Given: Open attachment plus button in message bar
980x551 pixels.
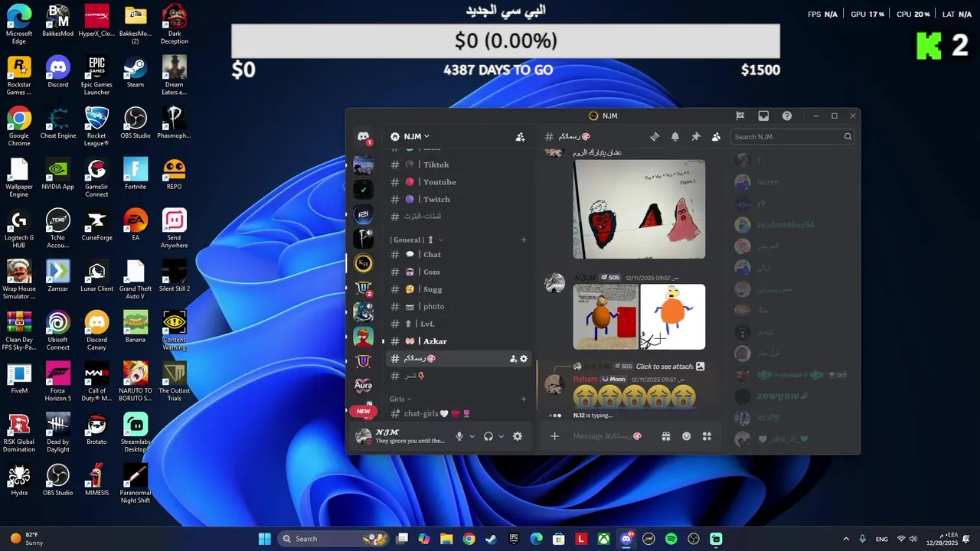Looking at the screenshot, I should pos(555,436).
